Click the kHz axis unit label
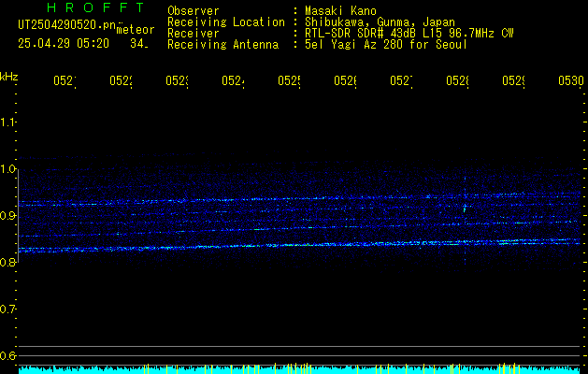This screenshot has height=374, width=588. point(9,77)
